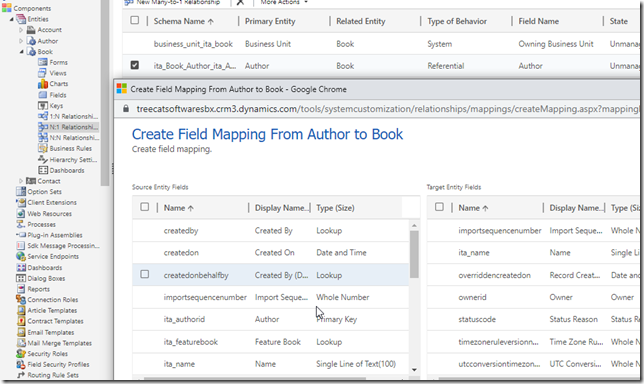Sort relationships by Schema Name column
Image resolution: width=644 pixels, height=384 pixels.
pyautogui.click(x=184, y=21)
